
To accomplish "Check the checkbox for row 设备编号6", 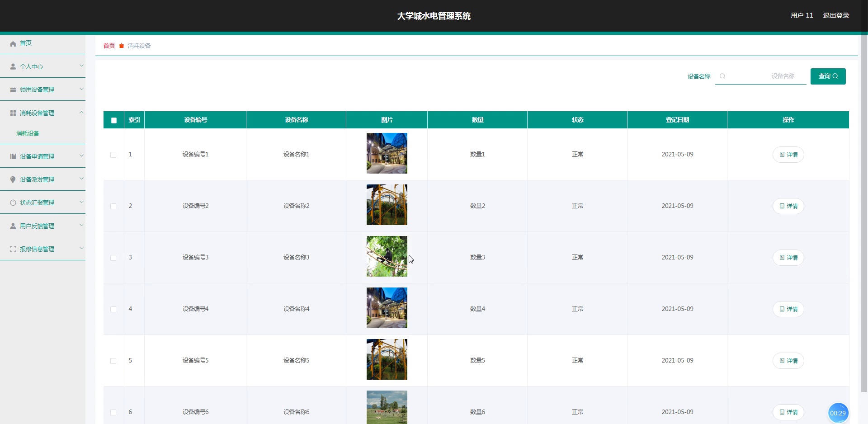I will (113, 412).
